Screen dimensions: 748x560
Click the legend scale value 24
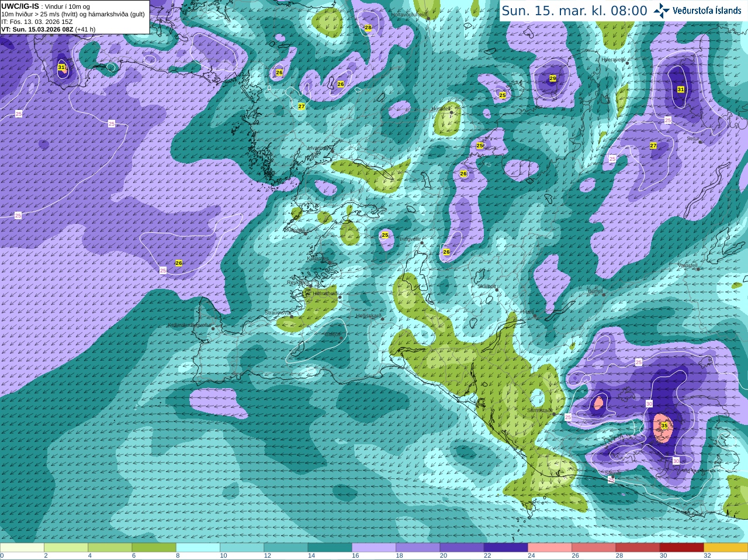(531, 556)
